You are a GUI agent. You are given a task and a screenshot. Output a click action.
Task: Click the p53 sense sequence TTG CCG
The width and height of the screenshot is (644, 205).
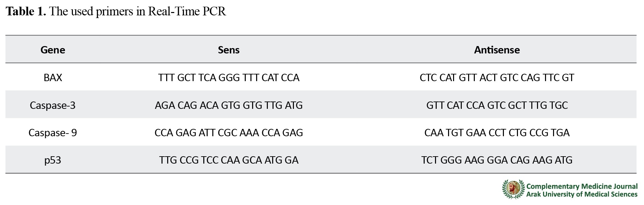(x=229, y=160)
